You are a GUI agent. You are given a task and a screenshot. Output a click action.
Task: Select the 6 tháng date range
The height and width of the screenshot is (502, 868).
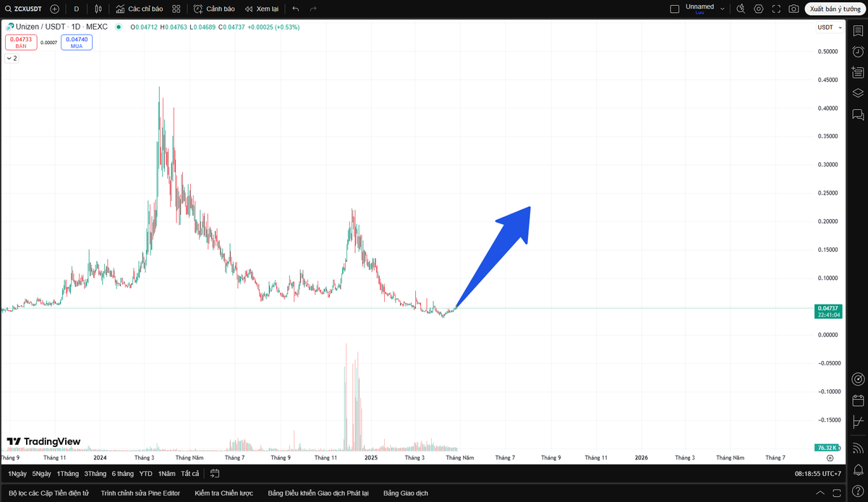coord(123,474)
